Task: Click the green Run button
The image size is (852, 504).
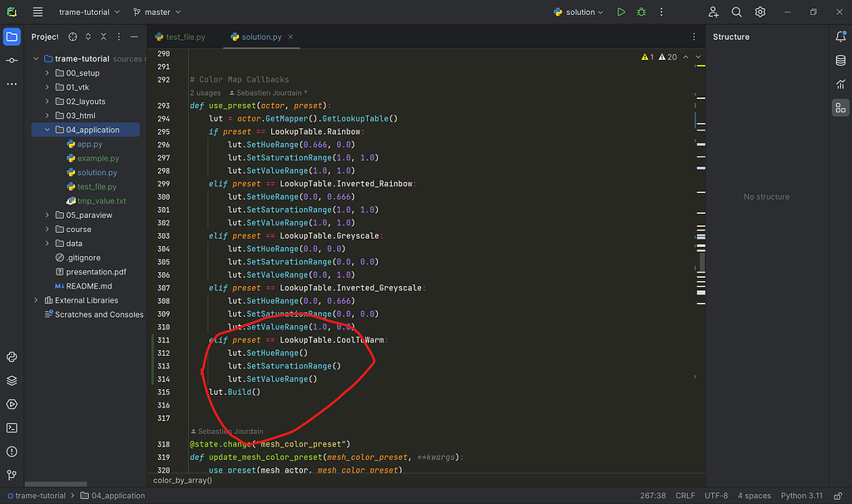Action: pos(621,12)
